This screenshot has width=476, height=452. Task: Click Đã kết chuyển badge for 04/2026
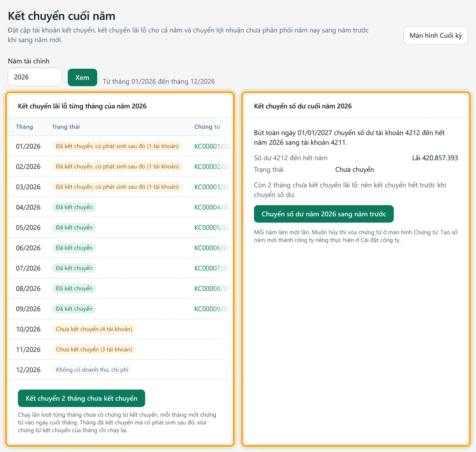[x=74, y=207]
